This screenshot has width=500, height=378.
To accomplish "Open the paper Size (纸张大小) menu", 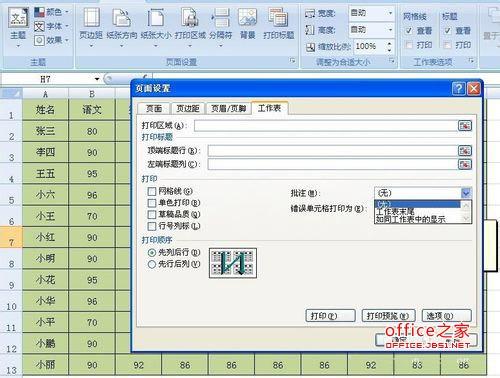I will click(x=156, y=27).
